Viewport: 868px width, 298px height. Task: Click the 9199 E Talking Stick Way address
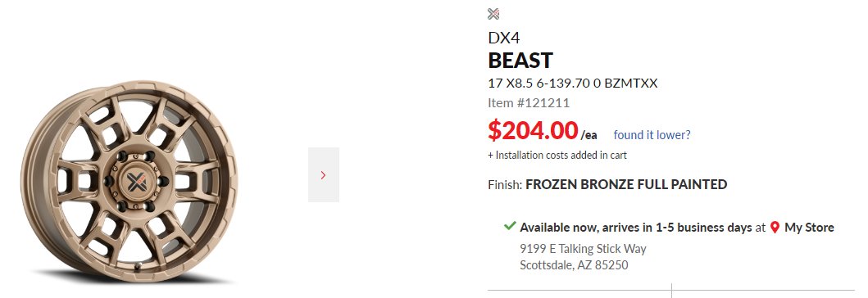[583, 249]
